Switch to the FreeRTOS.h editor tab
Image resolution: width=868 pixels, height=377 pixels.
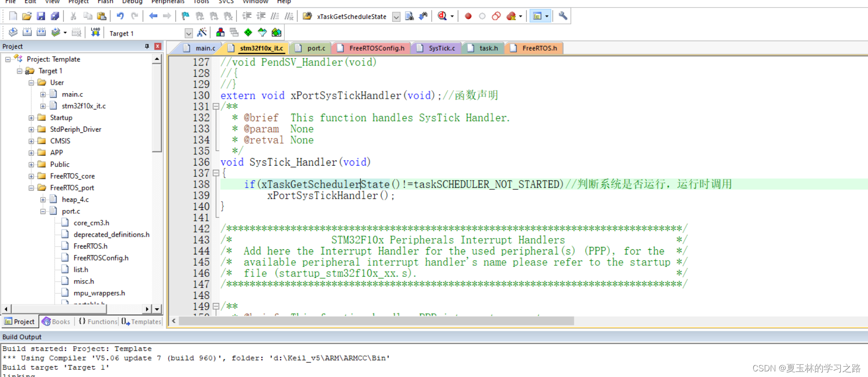click(535, 48)
